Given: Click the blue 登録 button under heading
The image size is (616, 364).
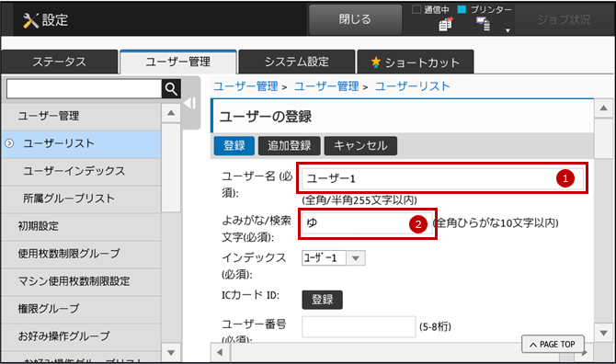Looking at the screenshot, I should coord(234,145).
